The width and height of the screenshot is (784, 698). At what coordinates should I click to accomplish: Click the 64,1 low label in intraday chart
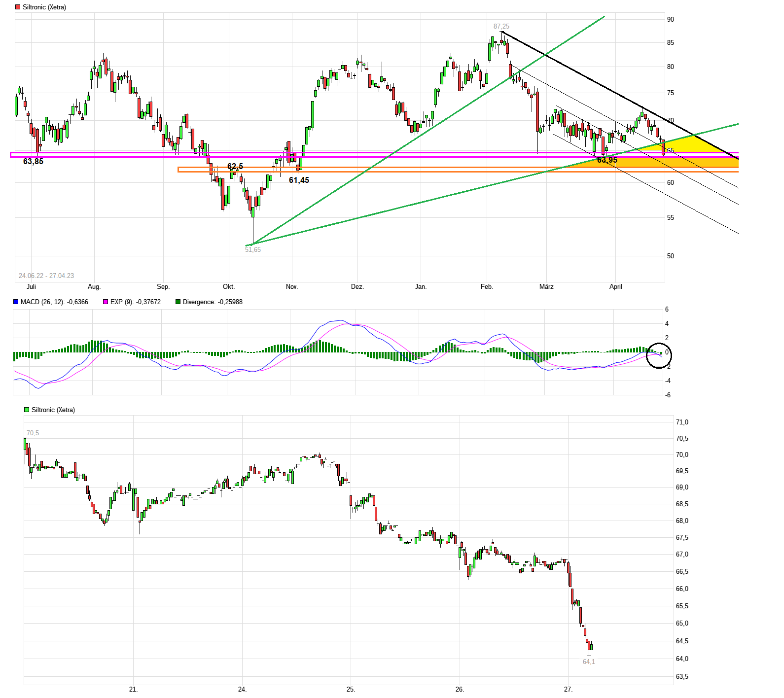tap(589, 662)
